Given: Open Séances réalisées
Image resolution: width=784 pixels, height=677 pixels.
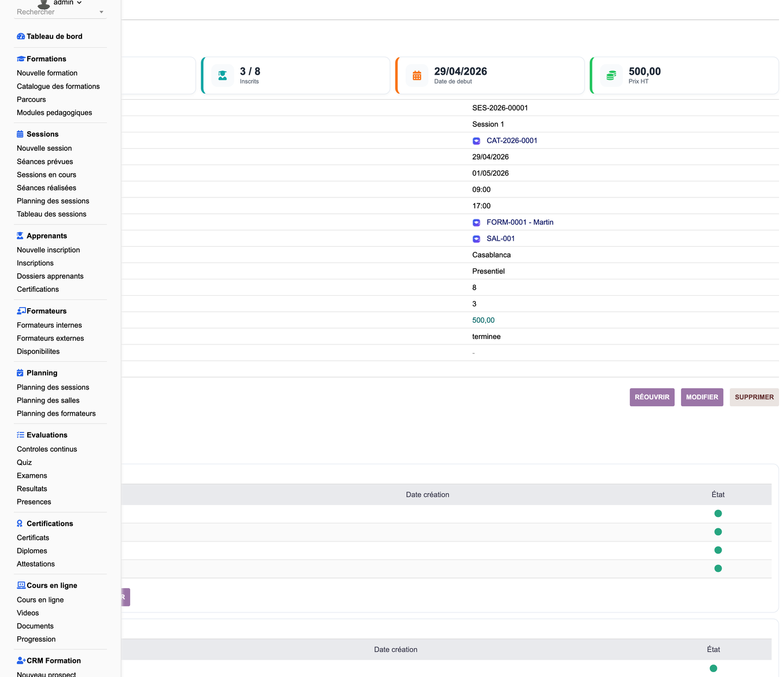Looking at the screenshot, I should (x=47, y=188).
